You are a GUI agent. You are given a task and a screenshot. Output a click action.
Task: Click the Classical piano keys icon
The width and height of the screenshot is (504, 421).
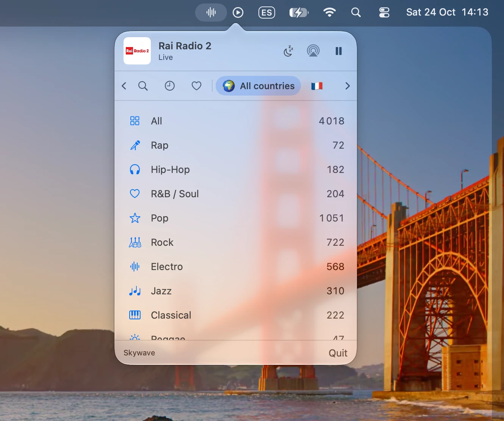point(135,315)
